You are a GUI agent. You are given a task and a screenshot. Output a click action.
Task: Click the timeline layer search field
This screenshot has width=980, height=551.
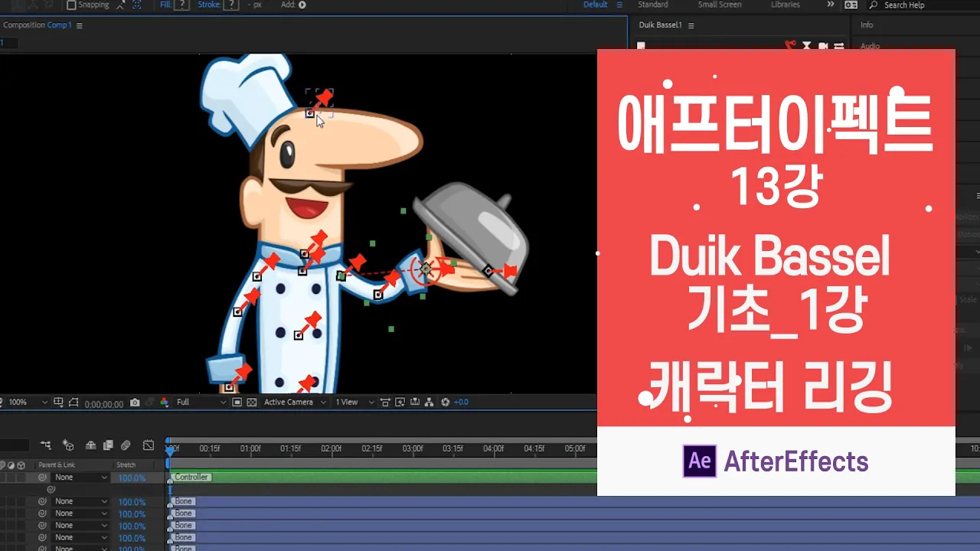tap(14, 445)
